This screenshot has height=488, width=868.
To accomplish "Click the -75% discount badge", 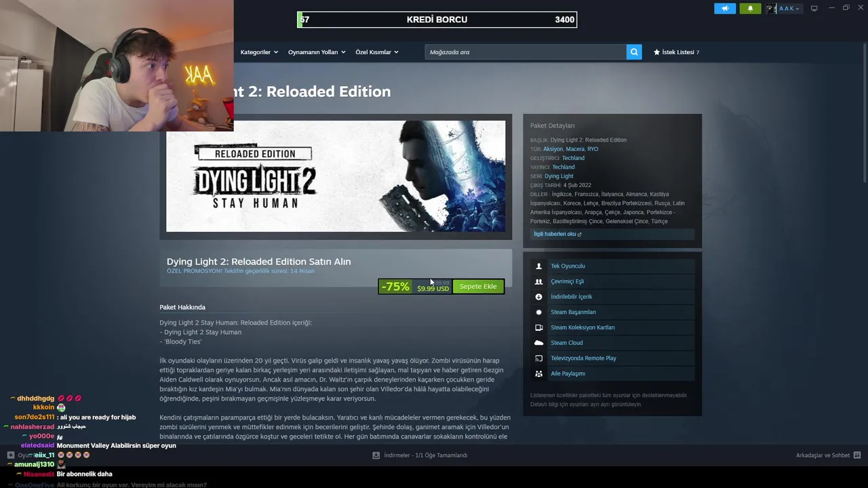I will point(395,287).
